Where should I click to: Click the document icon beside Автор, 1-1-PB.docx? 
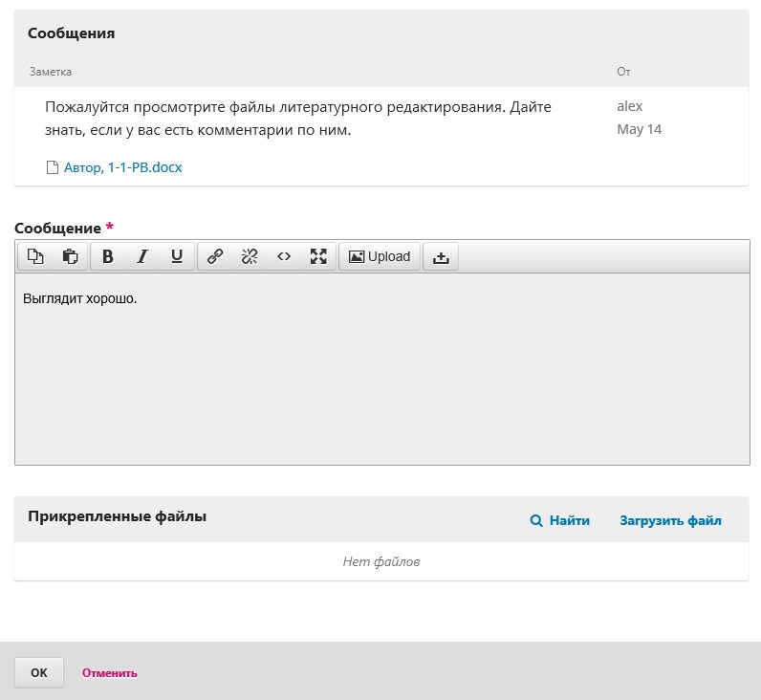[53, 167]
